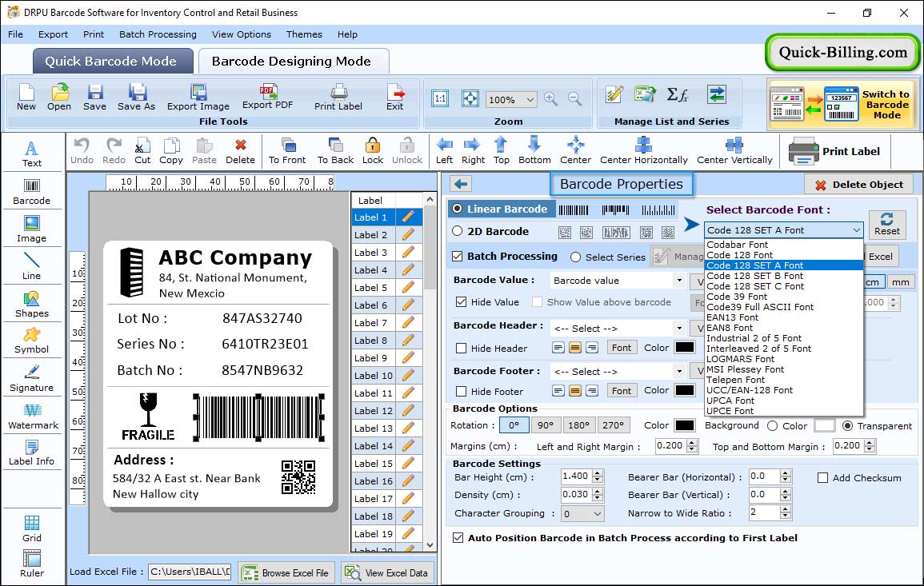Enable the Hide Header checkbox
This screenshot has width=924, height=586.
point(462,349)
